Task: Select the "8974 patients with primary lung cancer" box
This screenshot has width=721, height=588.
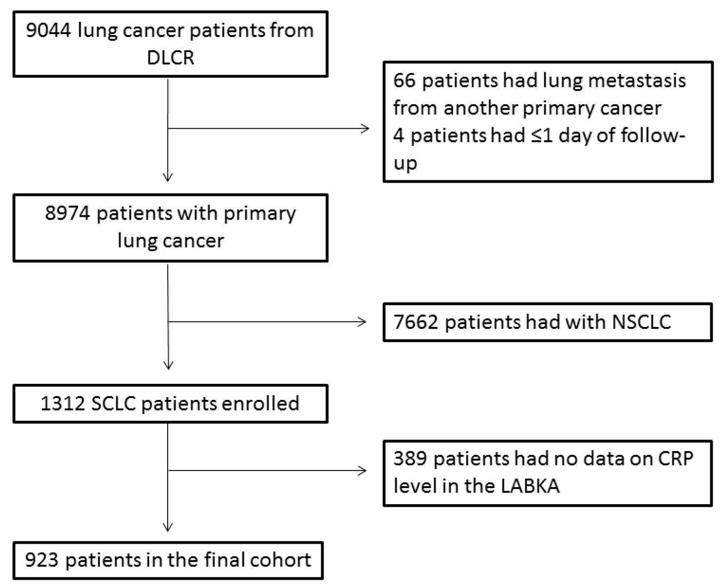Action: [170, 228]
